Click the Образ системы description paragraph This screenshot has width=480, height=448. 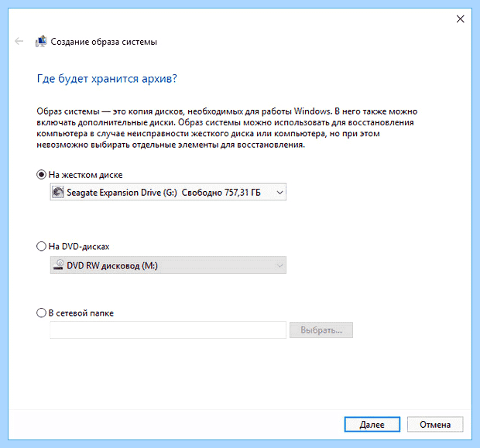(x=227, y=128)
